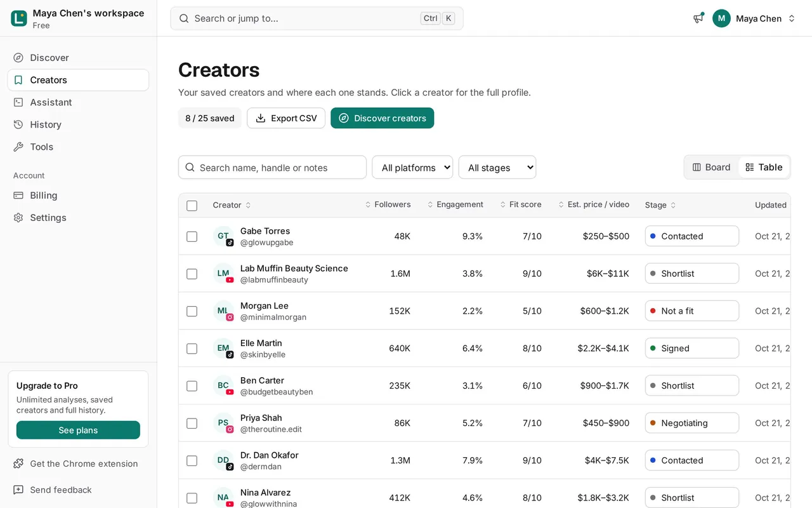
Task: Check the Lab Muffin Beauty Science row checkbox
Action: pos(192,274)
